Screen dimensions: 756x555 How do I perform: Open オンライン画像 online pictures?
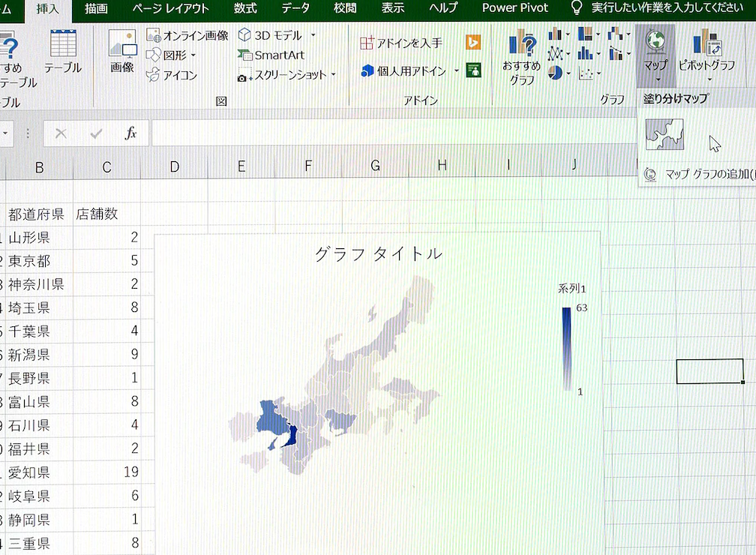187,35
